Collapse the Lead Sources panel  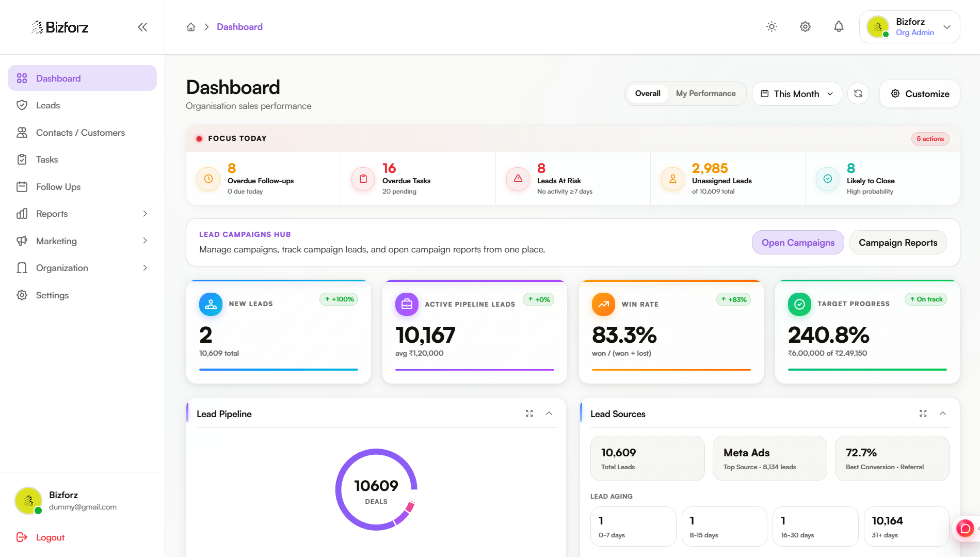(x=943, y=413)
